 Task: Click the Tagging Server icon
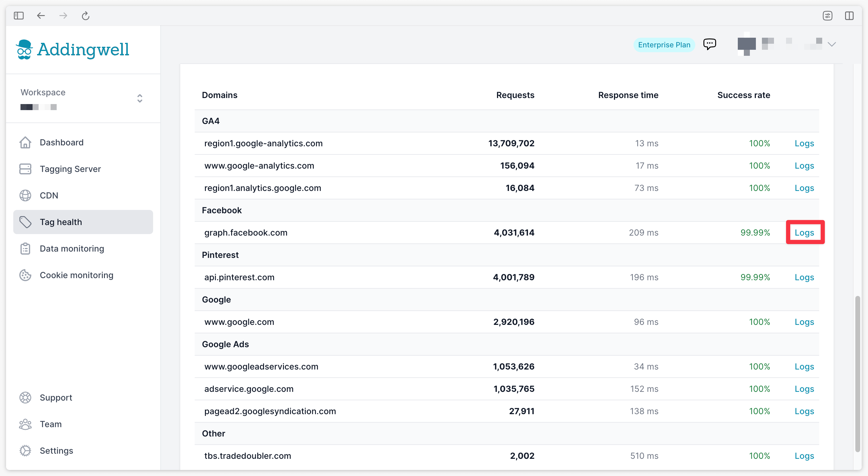pos(25,169)
